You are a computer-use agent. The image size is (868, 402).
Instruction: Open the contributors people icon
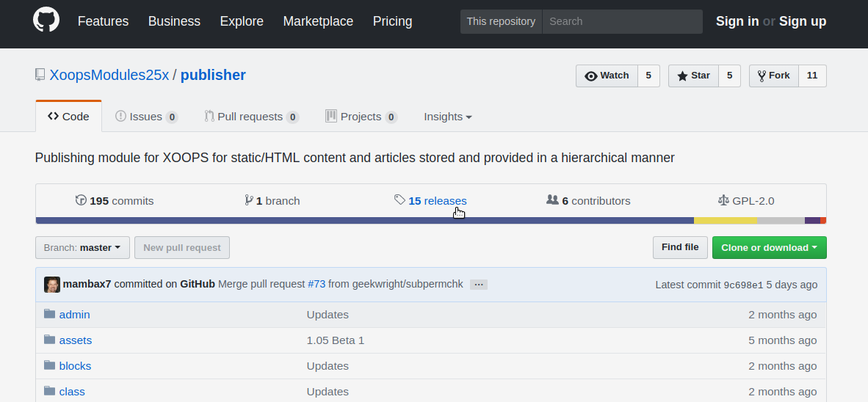pyautogui.click(x=552, y=200)
